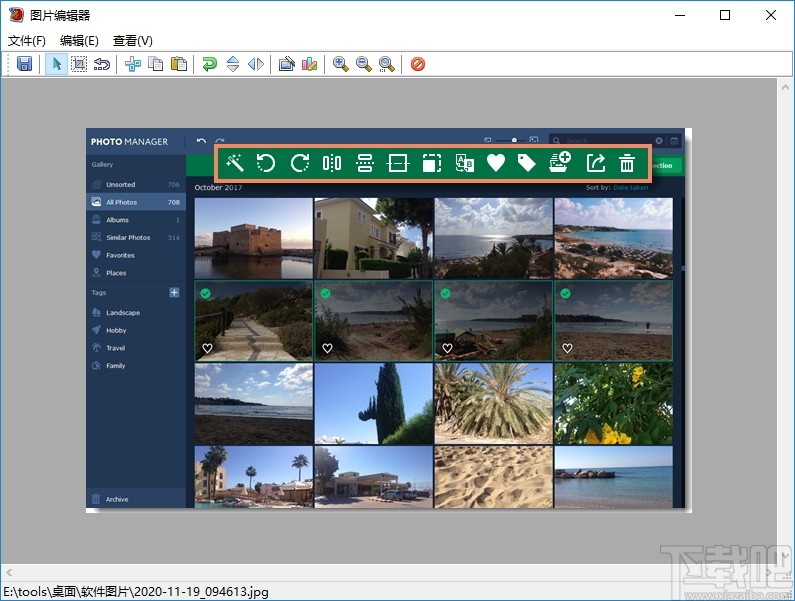Click the Undo arrow icon
Image resolution: width=795 pixels, height=601 pixels.
tap(102, 64)
